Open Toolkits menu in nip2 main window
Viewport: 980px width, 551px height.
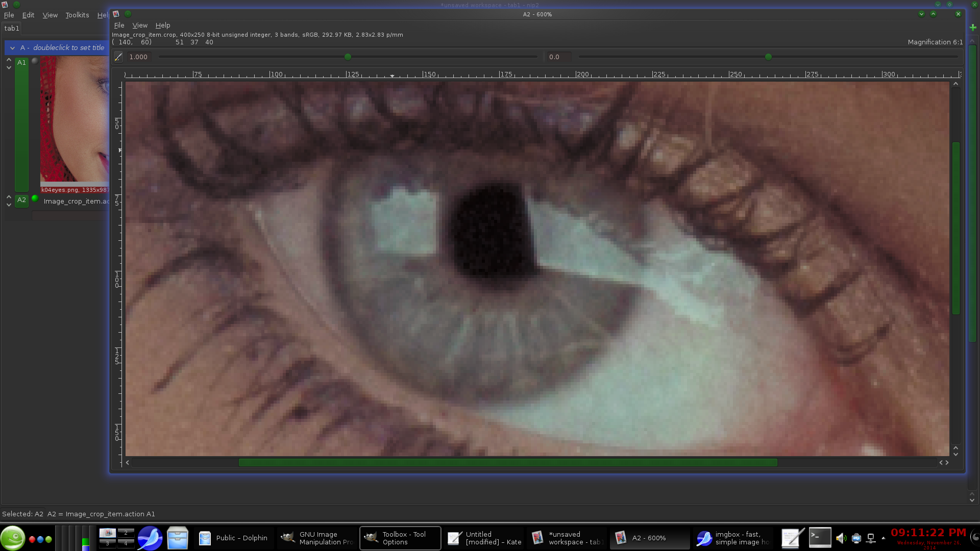(x=77, y=15)
